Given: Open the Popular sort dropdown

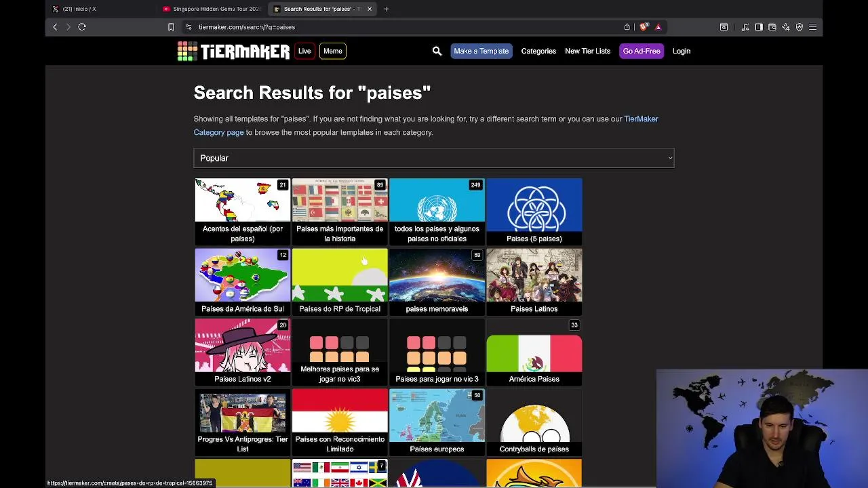Looking at the screenshot, I should (x=434, y=158).
